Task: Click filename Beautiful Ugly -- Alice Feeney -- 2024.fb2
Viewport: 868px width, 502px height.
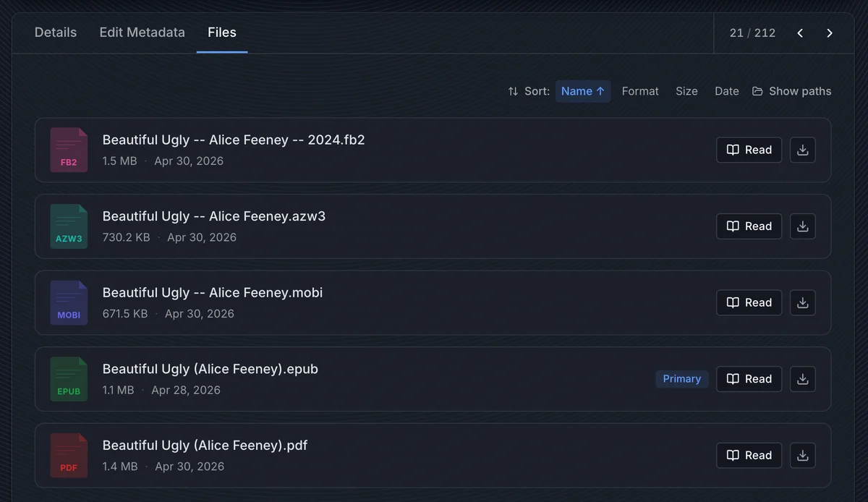Action: click(x=234, y=140)
